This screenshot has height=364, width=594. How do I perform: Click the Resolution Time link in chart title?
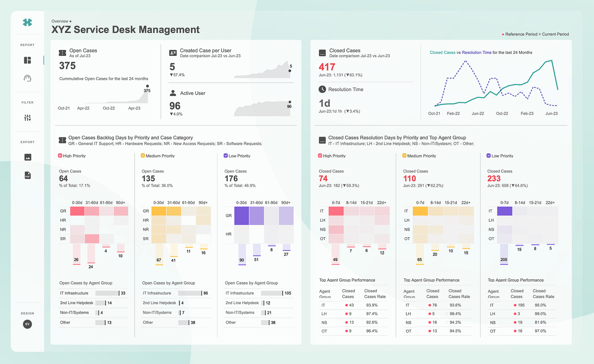point(477,53)
